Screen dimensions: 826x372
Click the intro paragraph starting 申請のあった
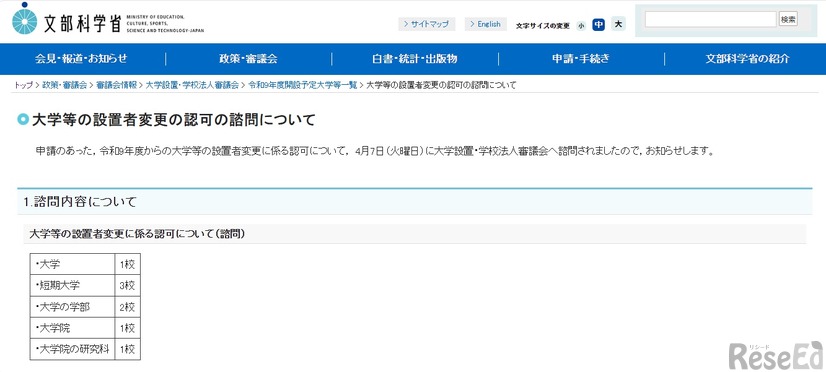tap(375, 151)
